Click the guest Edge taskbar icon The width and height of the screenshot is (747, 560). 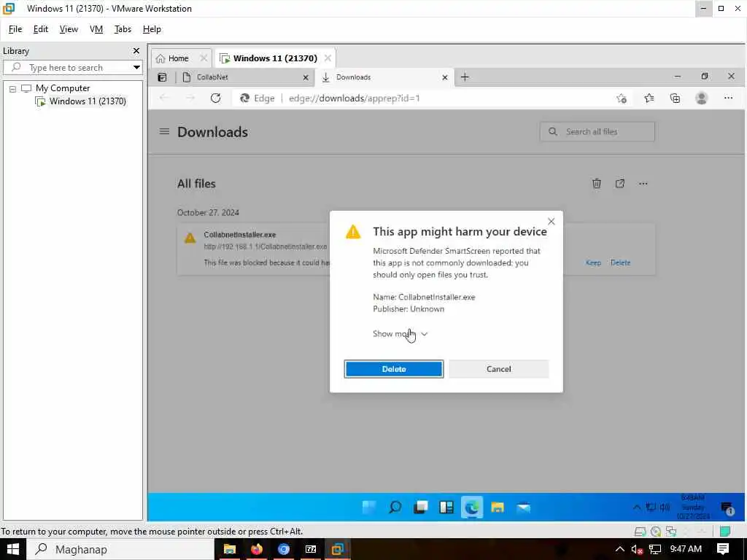coord(472,507)
